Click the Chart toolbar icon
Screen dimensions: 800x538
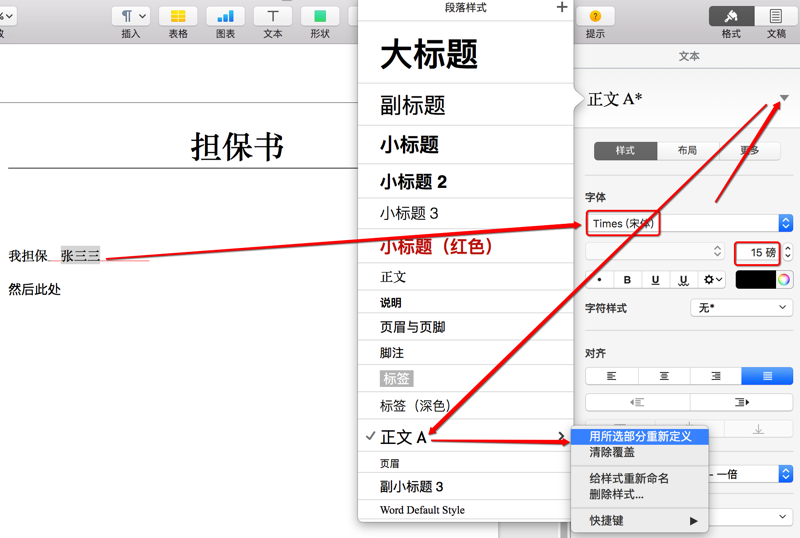pyautogui.click(x=226, y=16)
